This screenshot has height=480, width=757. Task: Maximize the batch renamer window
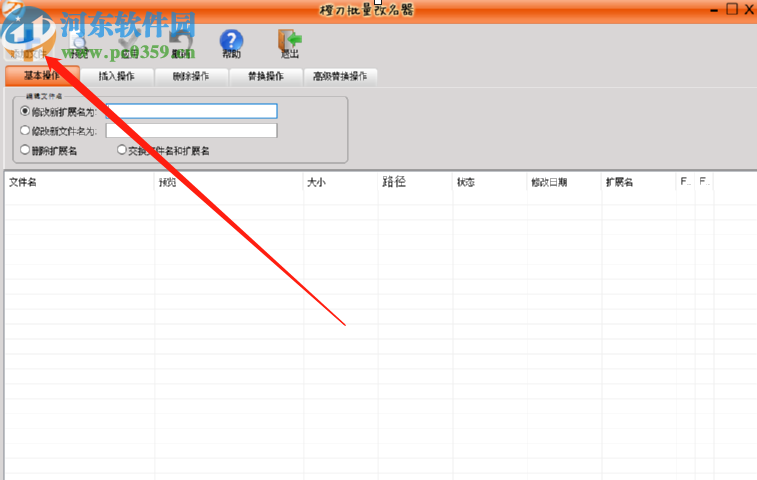732,9
